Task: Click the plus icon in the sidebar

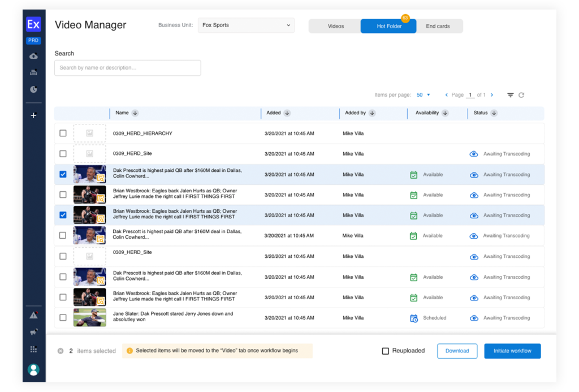Action: [33, 115]
